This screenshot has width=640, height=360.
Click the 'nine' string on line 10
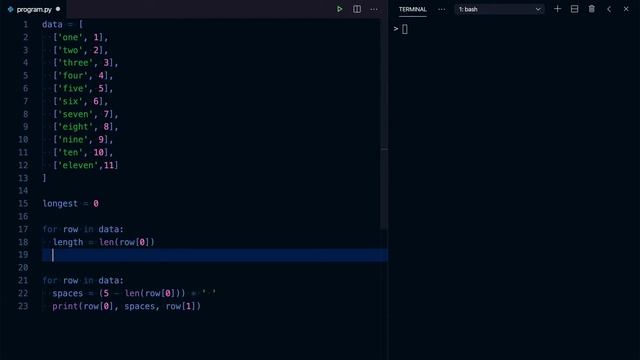tap(73, 140)
